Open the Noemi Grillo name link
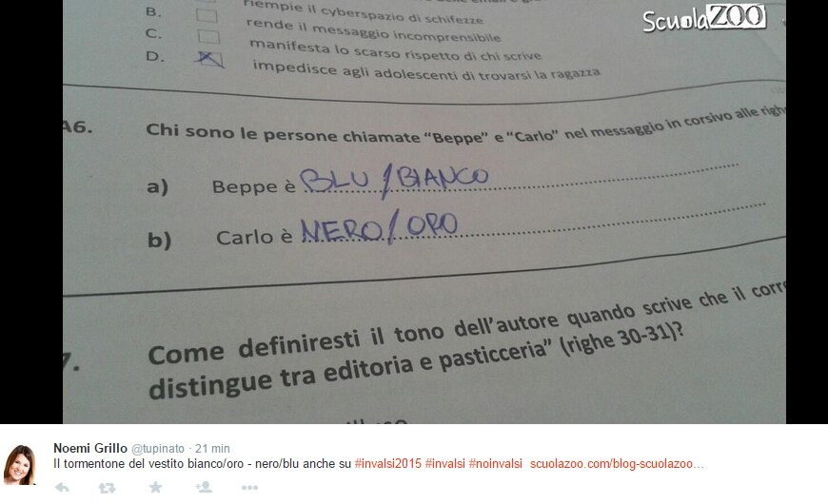The width and height of the screenshot is (828, 504). [90, 448]
